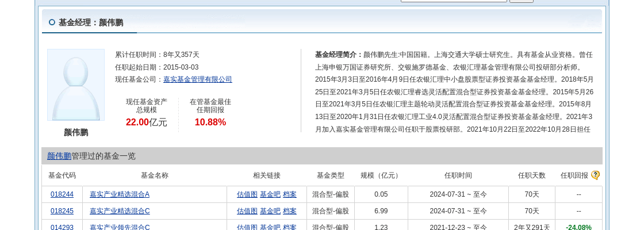This screenshot has height=230, width=644.
Task: Open 档案 for 嘉实产业精选混合A
Action: tap(290, 194)
